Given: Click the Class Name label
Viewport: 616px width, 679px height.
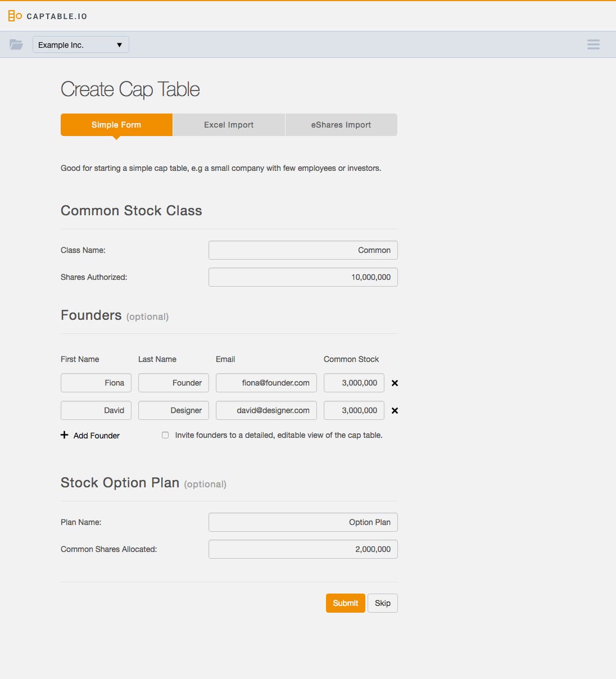Looking at the screenshot, I should click(x=83, y=250).
